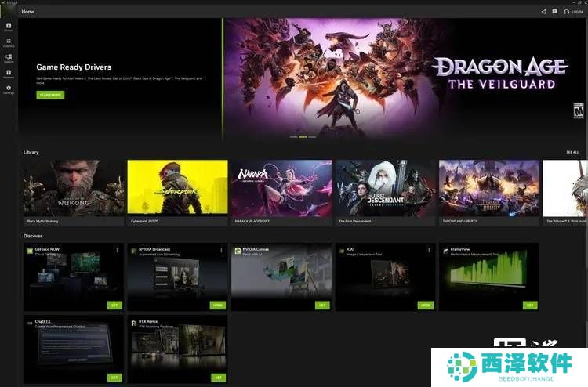Click the banner carousel page indicator dots
This screenshot has width=588, height=387.
(303, 136)
